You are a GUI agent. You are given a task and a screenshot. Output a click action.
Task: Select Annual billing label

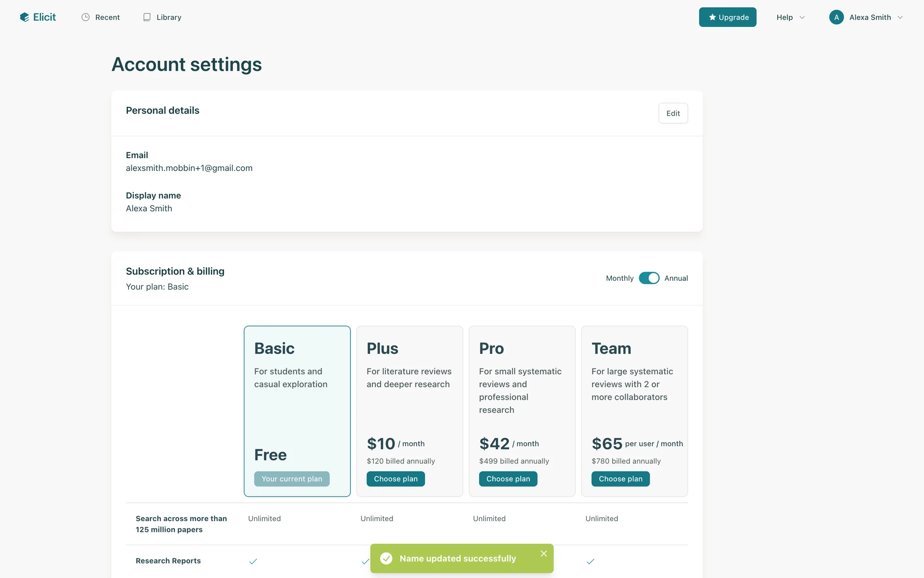(676, 278)
